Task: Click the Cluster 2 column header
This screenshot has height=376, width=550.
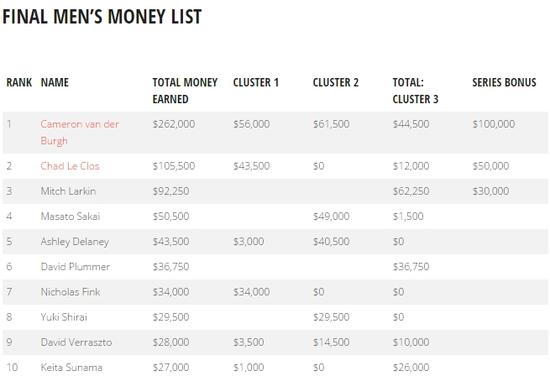Action: click(336, 82)
